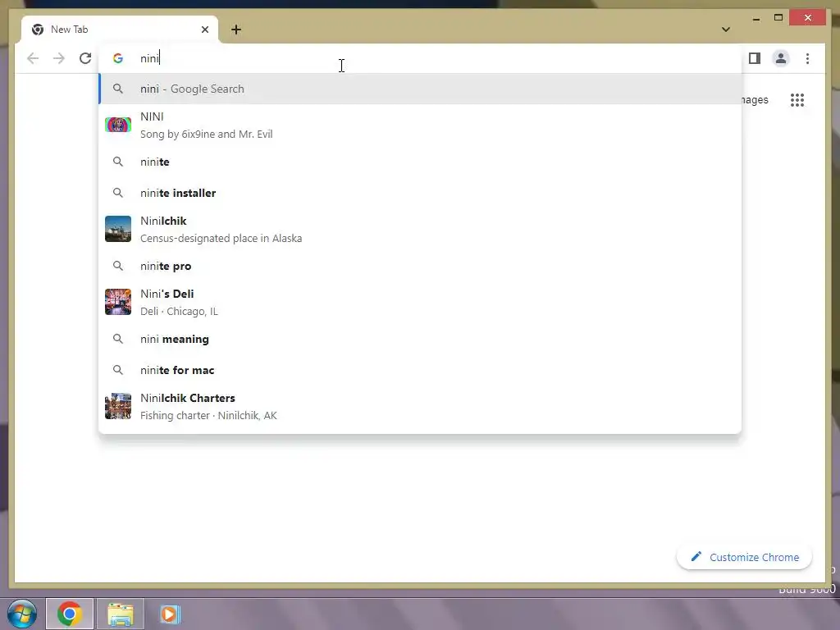Click the Nini's Deli thumbnail image
The height and width of the screenshot is (630, 840).
pos(118,302)
